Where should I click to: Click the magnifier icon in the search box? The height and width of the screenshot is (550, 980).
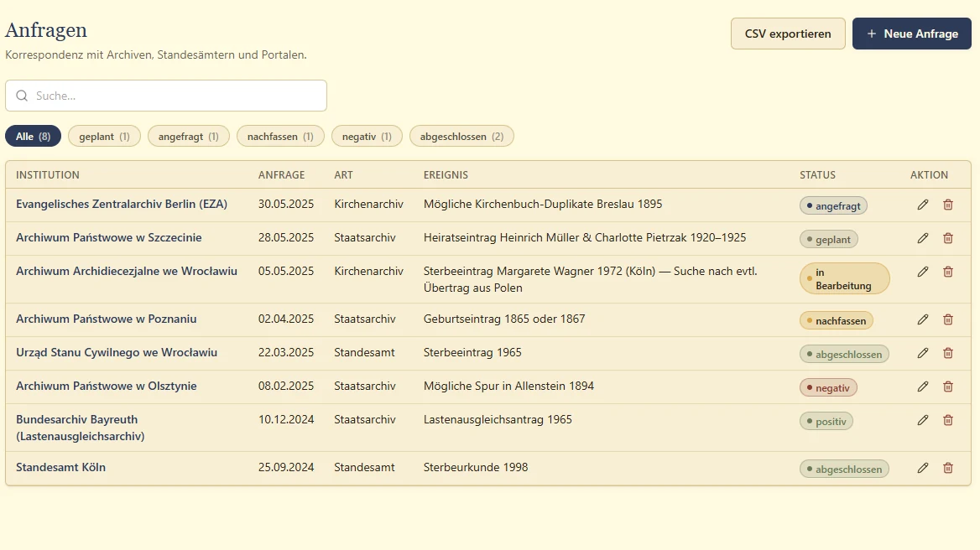22,96
